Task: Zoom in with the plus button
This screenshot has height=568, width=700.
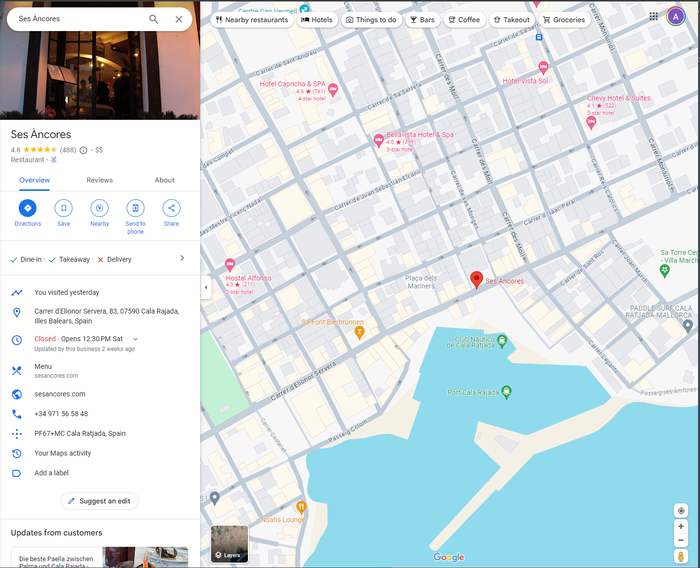Action: [x=681, y=526]
